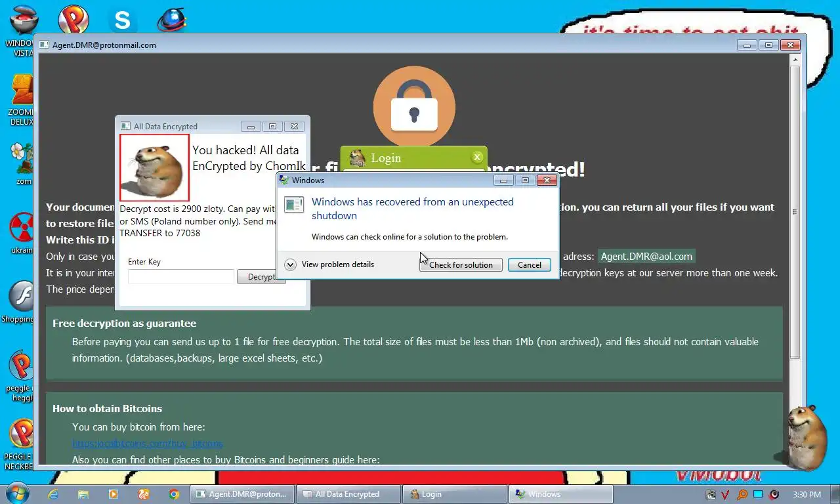The width and height of the screenshot is (840, 504).
Task: Click 'You hacked! All data' text
Action: click(245, 150)
